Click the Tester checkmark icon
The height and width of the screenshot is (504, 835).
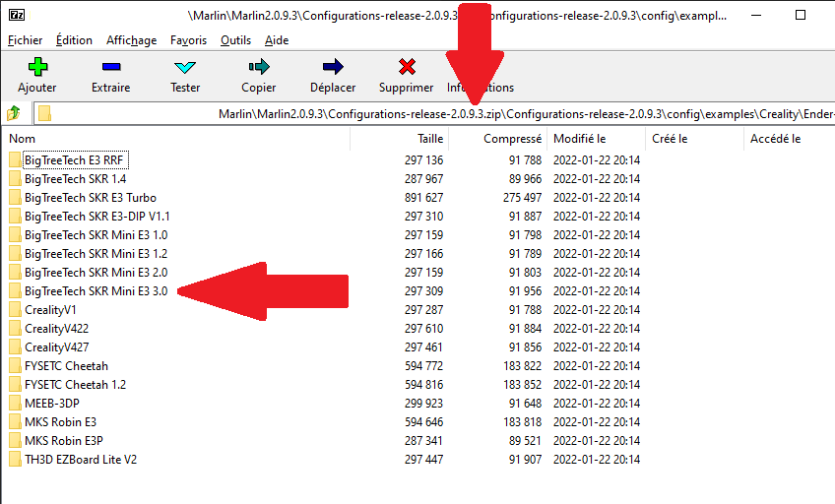click(185, 67)
